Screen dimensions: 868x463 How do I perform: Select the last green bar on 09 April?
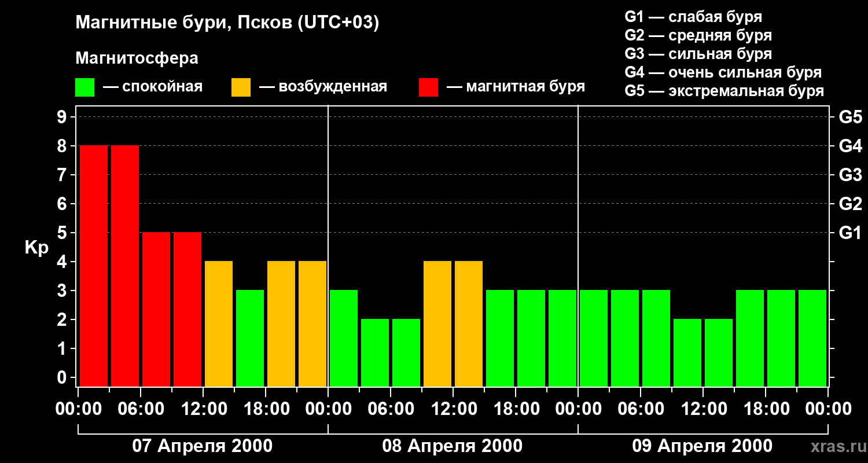tap(812, 338)
